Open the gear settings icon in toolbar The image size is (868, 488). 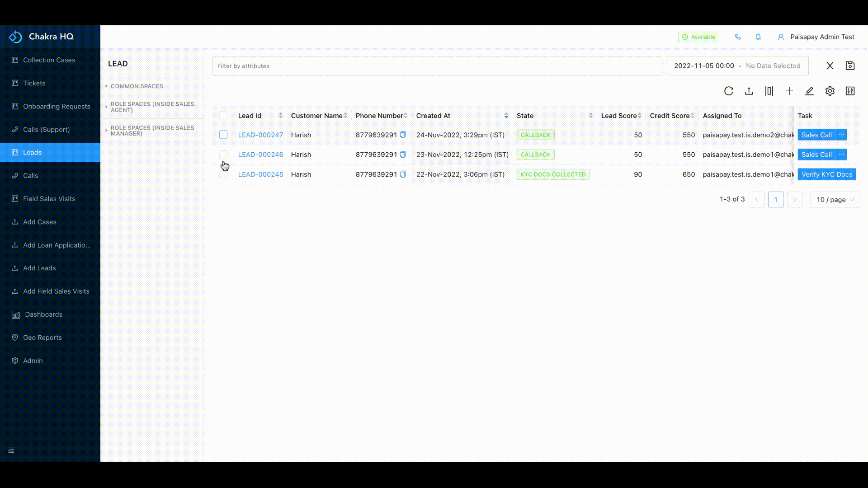pos(830,91)
